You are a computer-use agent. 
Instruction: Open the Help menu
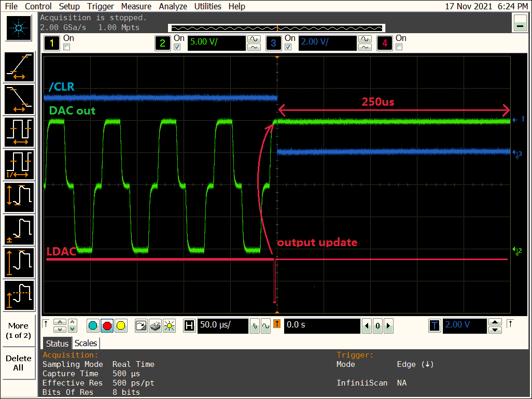237,6
